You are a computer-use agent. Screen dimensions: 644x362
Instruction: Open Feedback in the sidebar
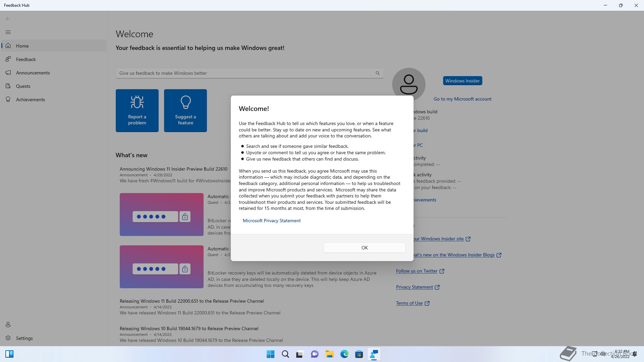tap(54, 59)
